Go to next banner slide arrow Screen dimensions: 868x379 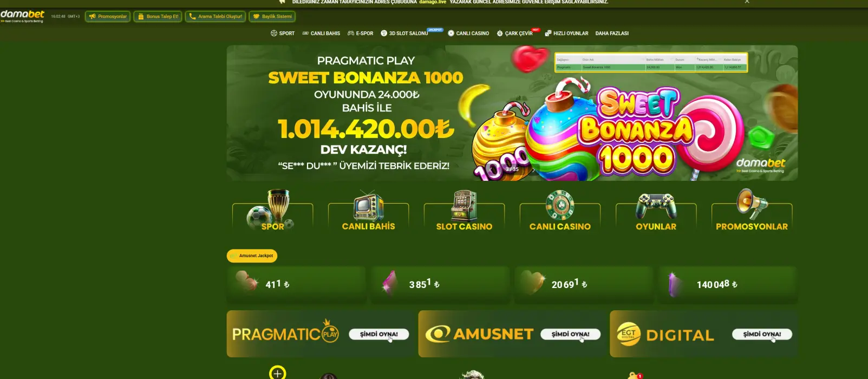tap(533, 169)
